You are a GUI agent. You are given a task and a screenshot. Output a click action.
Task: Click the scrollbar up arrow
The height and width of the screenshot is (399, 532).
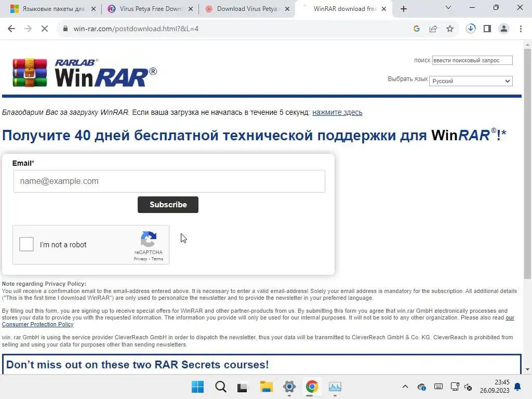pos(527,45)
